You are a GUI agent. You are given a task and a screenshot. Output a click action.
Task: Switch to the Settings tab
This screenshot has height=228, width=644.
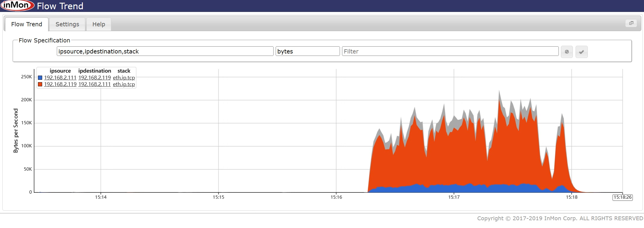point(67,24)
